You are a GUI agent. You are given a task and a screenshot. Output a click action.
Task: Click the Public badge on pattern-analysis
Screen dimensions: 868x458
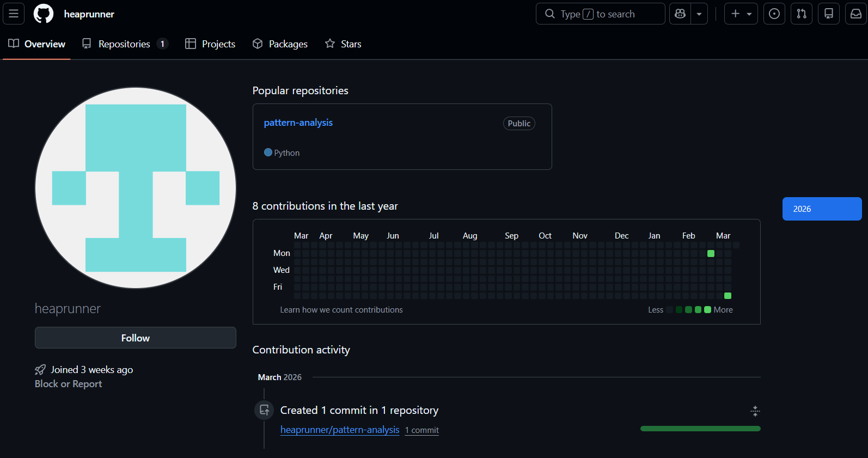pos(519,124)
